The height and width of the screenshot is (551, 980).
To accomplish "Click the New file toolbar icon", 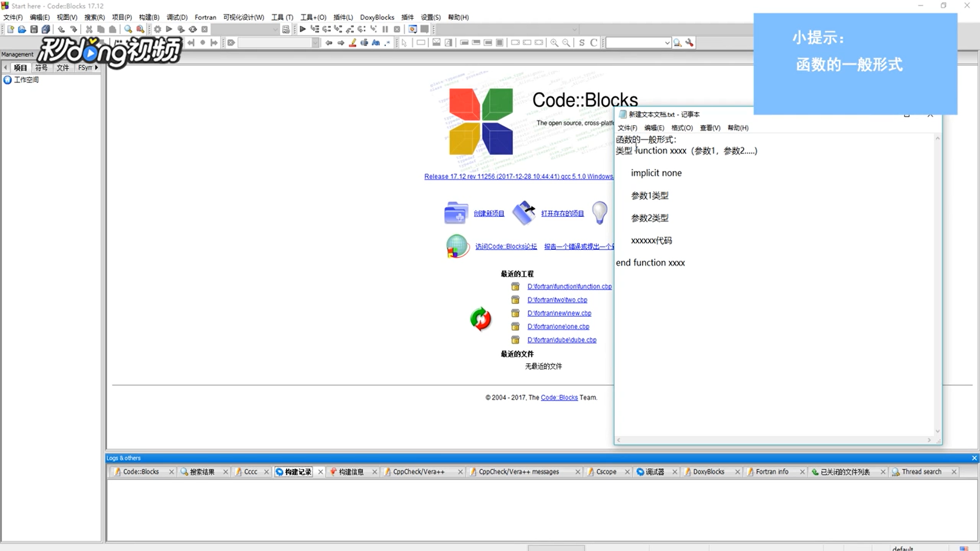I will [x=10, y=30].
